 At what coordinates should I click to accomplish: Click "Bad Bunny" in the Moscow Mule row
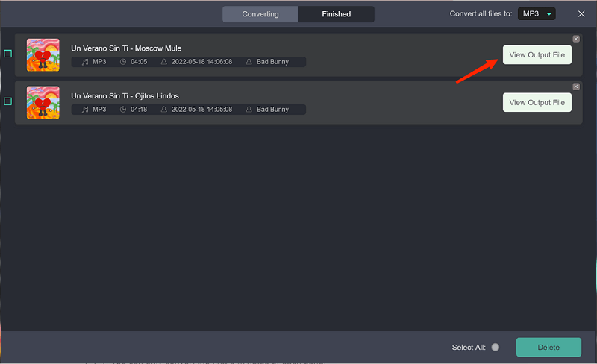tap(272, 62)
